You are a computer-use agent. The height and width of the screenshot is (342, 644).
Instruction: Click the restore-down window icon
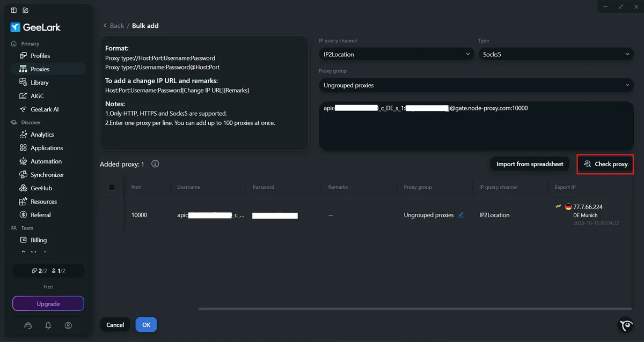coord(621,6)
